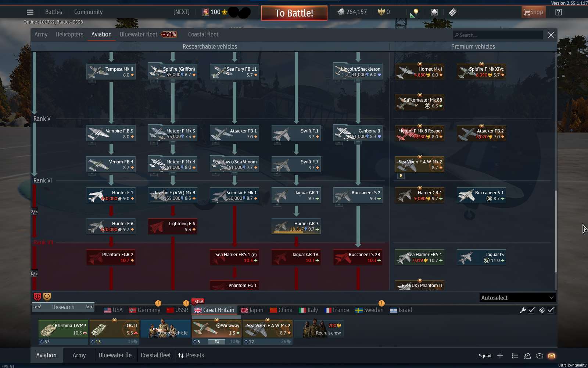Select the Germany nation tab

pyautogui.click(x=145, y=310)
